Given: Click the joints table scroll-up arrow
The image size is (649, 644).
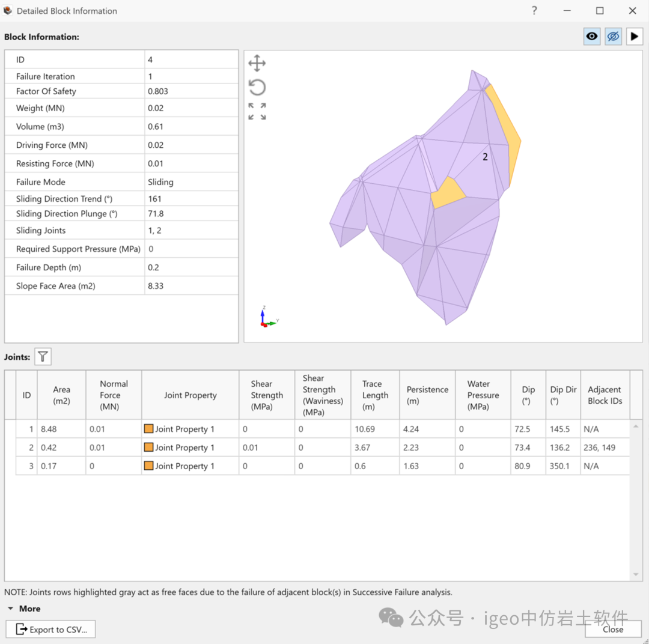Looking at the screenshot, I should pyautogui.click(x=636, y=426).
